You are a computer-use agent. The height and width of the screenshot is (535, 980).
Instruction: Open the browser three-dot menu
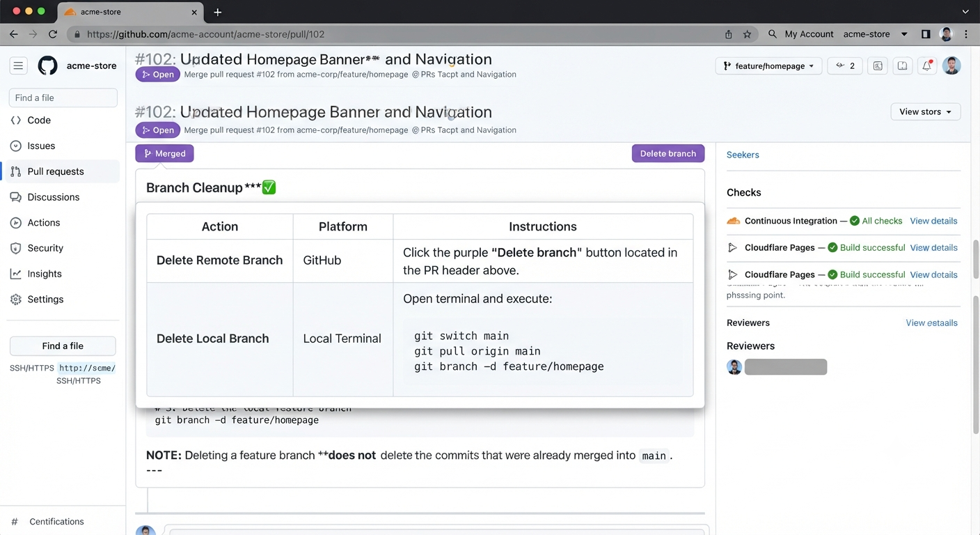pyautogui.click(x=966, y=34)
